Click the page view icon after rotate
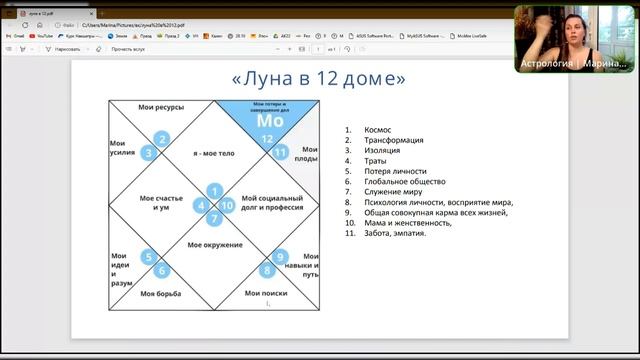640x360 pixels. [x=362, y=49]
